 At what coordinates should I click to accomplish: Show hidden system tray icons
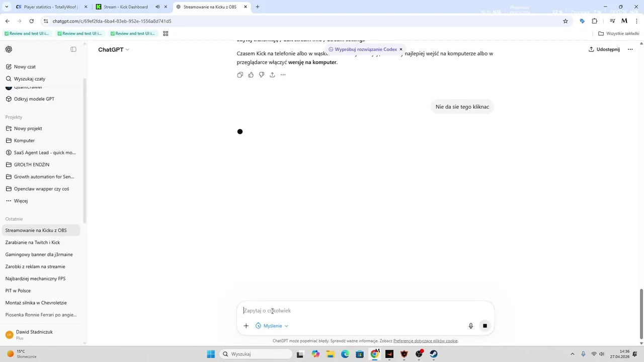(572, 354)
